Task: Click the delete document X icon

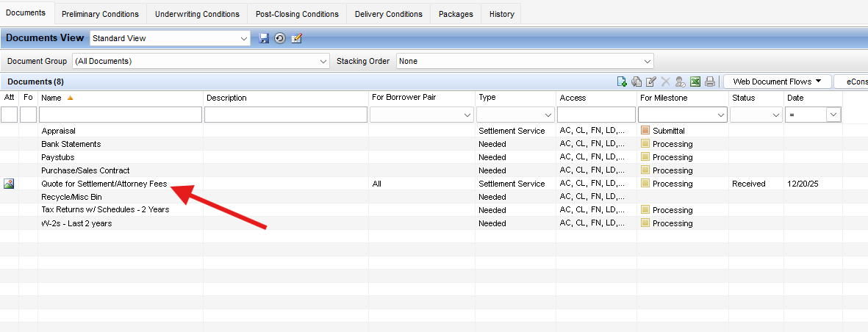Action: (x=665, y=82)
